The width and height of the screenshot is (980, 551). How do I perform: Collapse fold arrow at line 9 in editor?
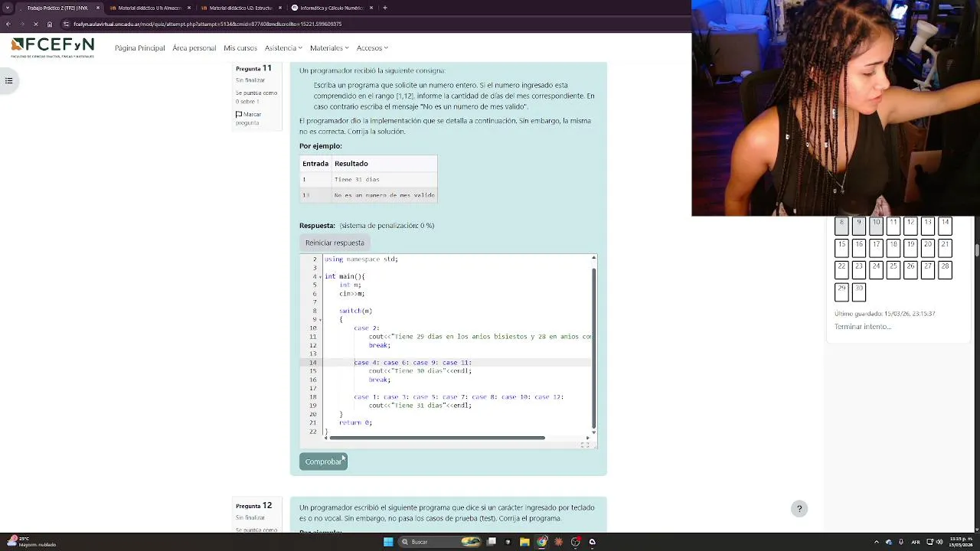point(320,319)
